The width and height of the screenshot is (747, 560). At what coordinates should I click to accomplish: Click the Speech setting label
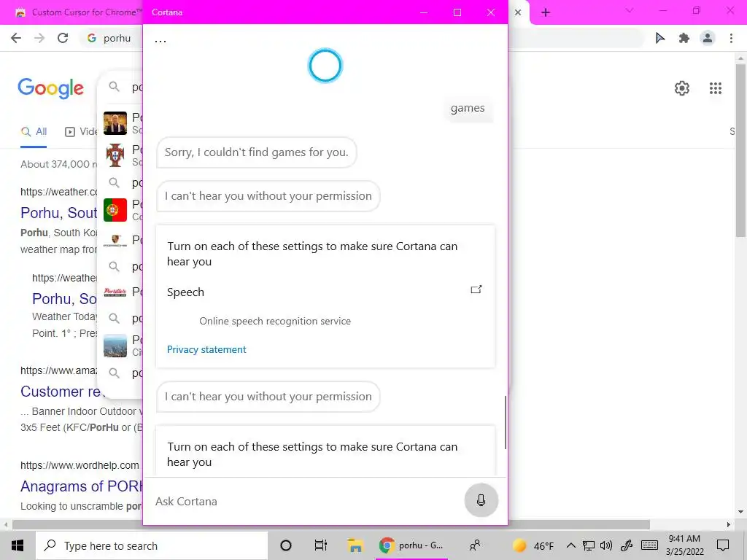185,292
